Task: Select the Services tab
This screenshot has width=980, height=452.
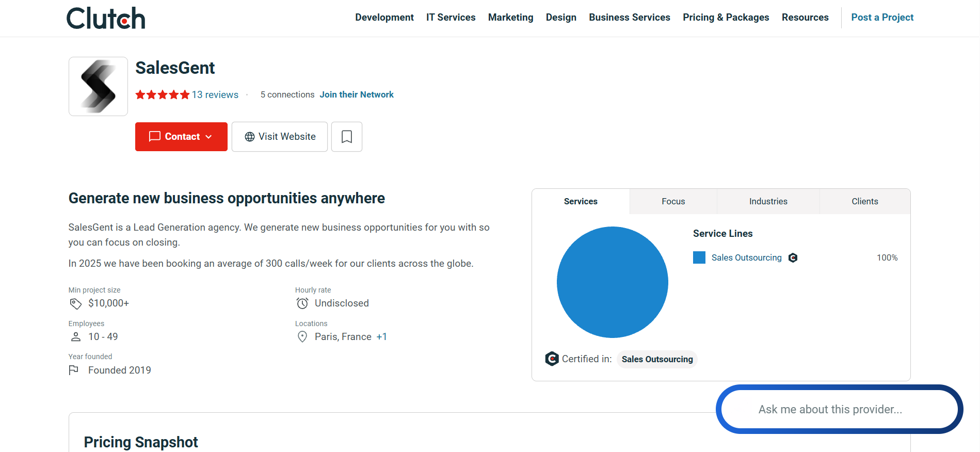Action: [581, 201]
